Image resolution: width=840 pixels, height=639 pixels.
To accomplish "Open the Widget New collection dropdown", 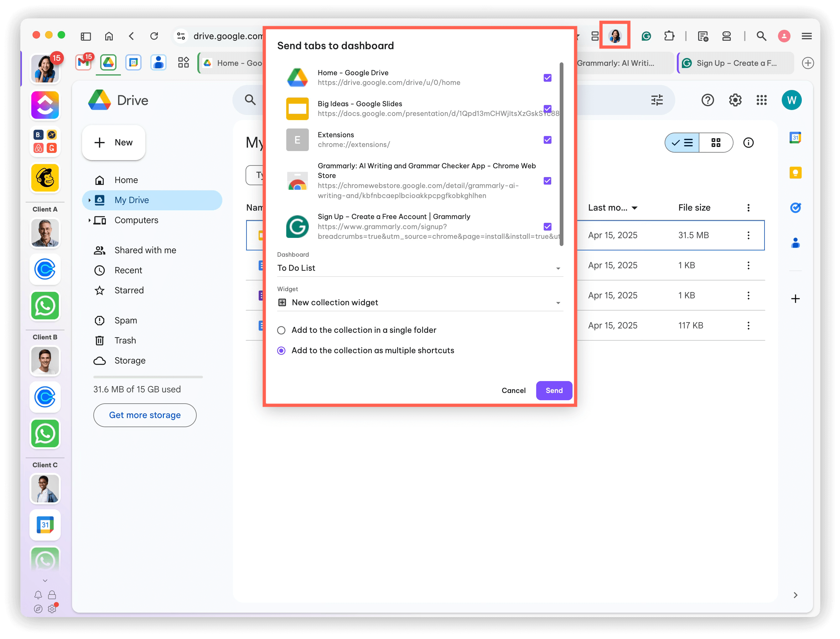I will coord(420,302).
